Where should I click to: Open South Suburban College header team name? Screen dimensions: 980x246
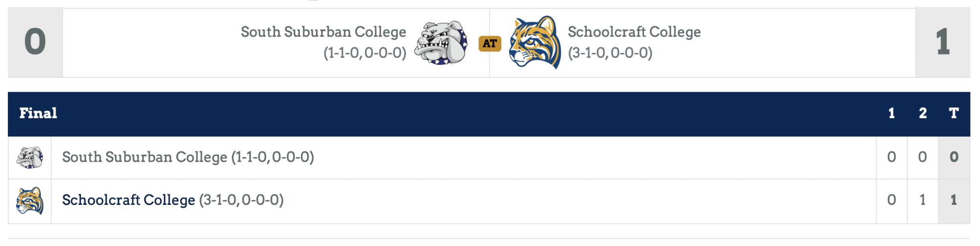[x=323, y=32]
